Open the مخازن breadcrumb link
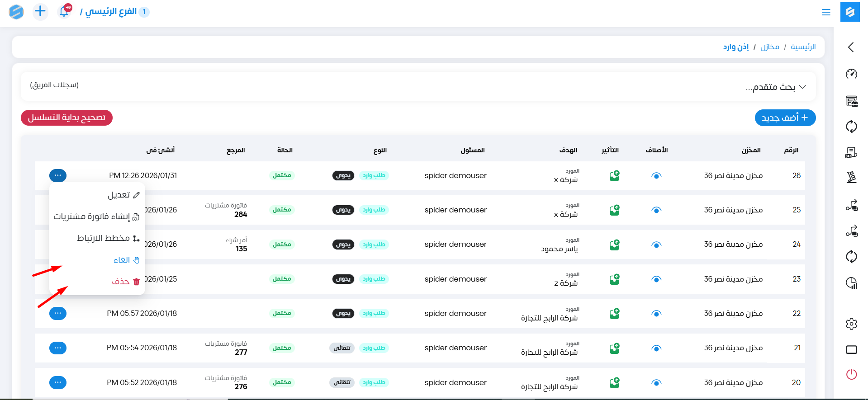 click(769, 47)
